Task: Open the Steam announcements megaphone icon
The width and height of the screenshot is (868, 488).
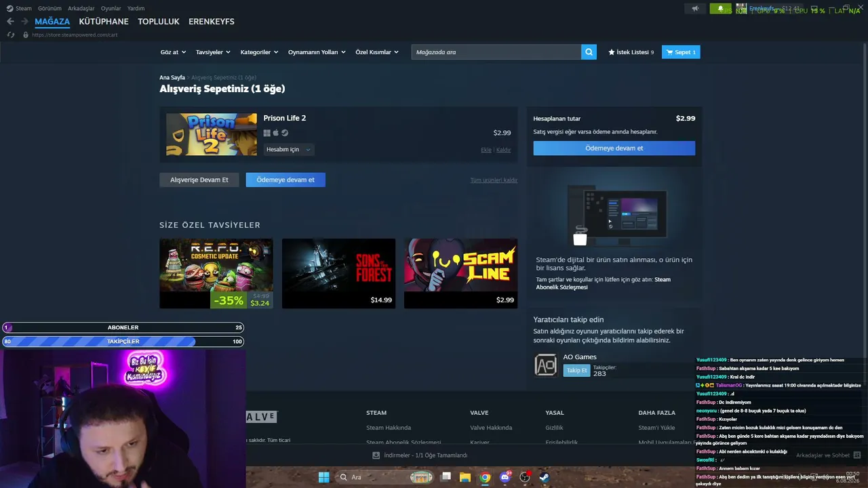Action: click(x=695, y=9)
